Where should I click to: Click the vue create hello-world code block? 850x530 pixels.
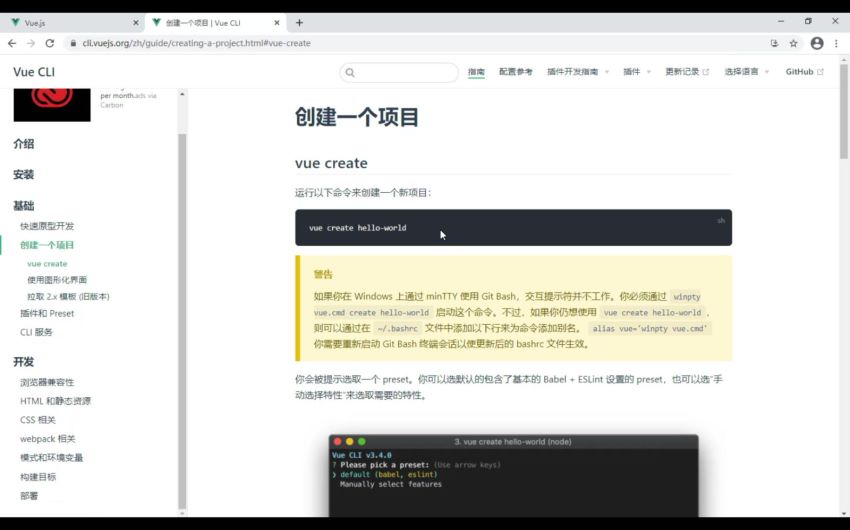(513, 228)
